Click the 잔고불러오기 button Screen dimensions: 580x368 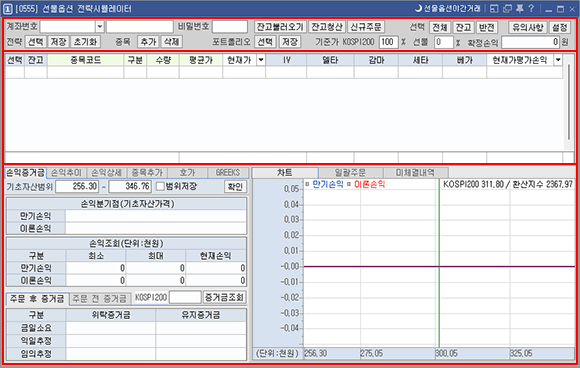click(x=280, y=27)
